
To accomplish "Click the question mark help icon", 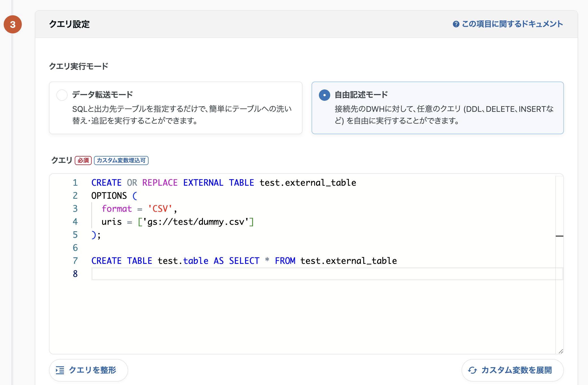I will [x=456, y=24].
